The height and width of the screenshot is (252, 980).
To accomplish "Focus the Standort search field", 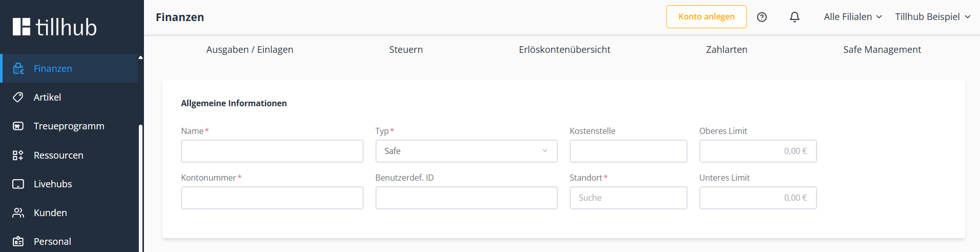I will pyautogui.click(x=628, y=198).
